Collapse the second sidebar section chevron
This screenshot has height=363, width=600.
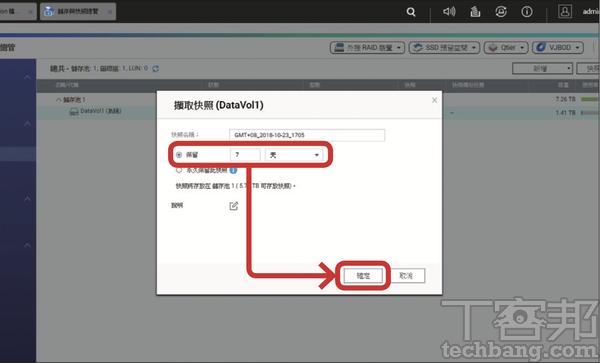(27, 124)
